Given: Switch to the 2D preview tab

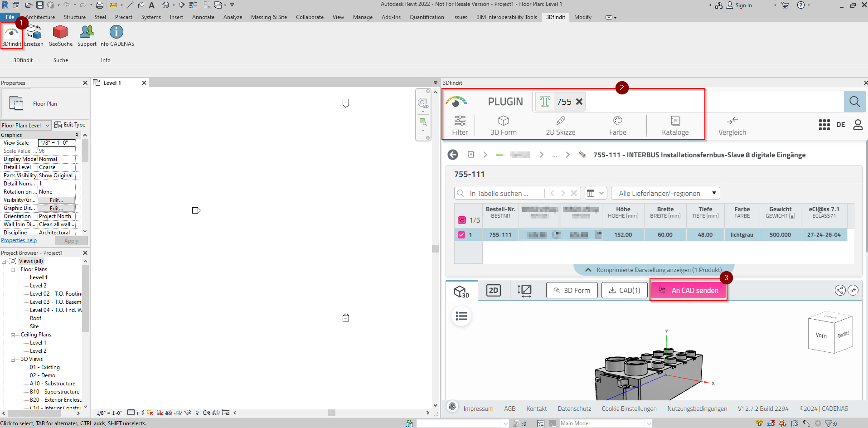Looking at the screenshot, I should point(493,290).
